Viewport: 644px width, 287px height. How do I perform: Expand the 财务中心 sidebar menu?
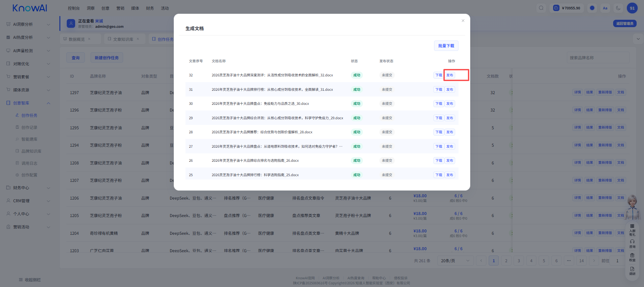tap(28, 188)
